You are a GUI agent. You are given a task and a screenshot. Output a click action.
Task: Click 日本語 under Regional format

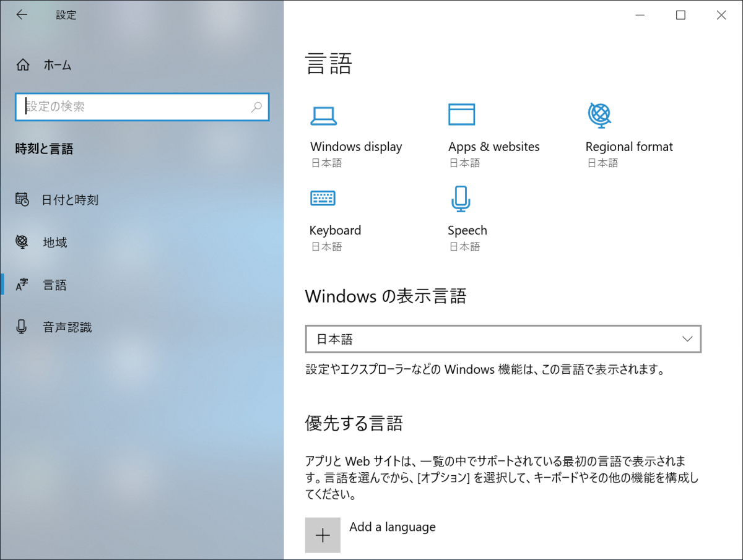(602, 163)
